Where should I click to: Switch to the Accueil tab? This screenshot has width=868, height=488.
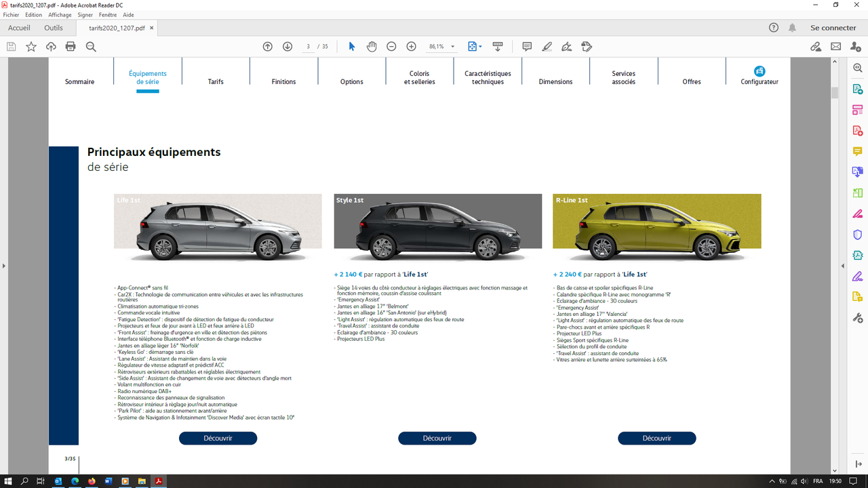pyautogui.click(x=19, y=28)
